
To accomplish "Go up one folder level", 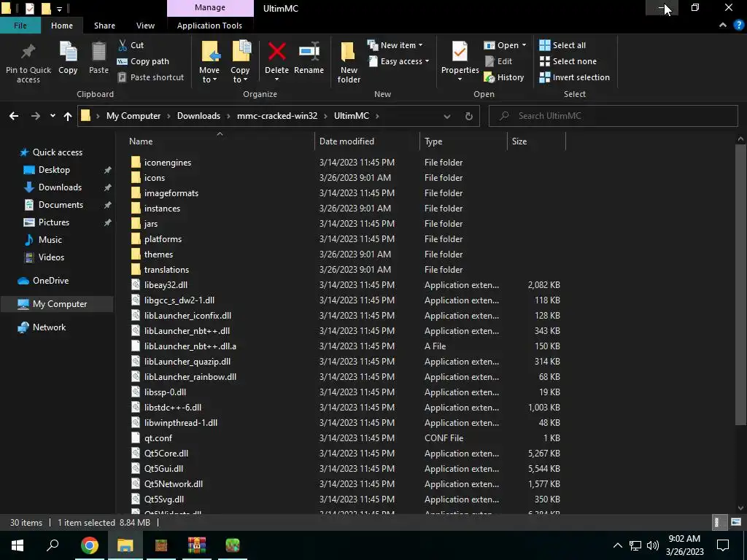I will [68, 116].
